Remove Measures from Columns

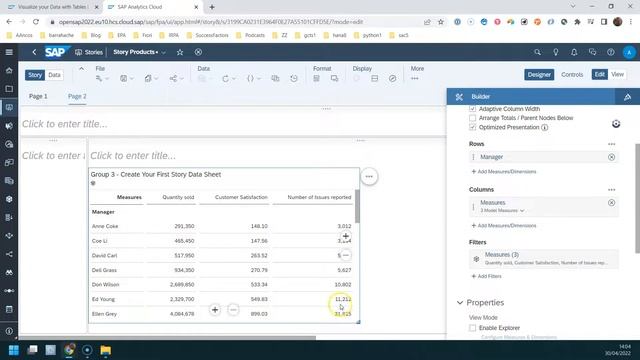[x=611, y=203]
